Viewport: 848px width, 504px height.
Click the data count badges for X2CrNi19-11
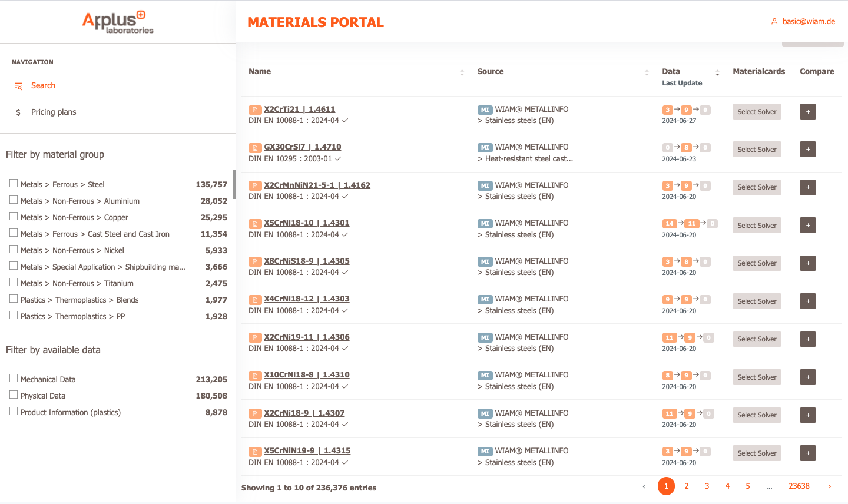(687, 338)
